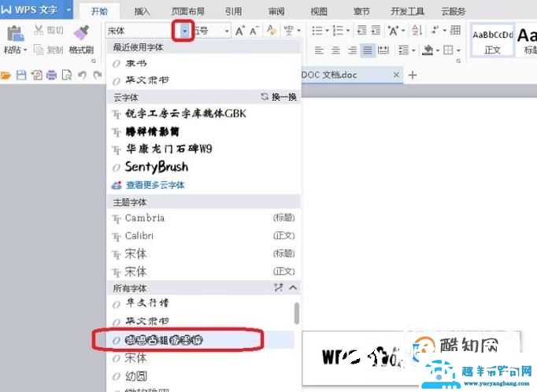
Task: Select the Format Painter brush
Action: pyautogui.click(x=82, y=32)
